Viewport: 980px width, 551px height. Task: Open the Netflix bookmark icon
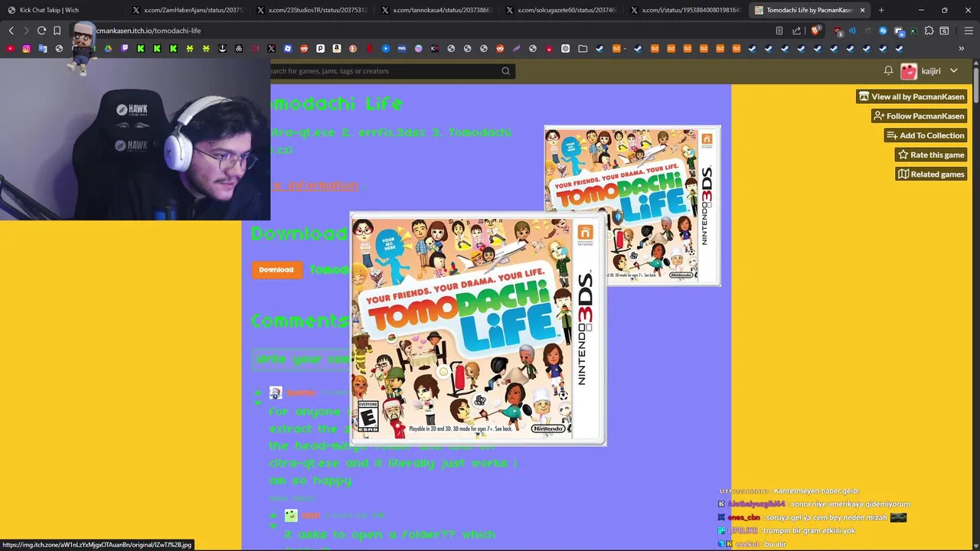tap(369, 49)
